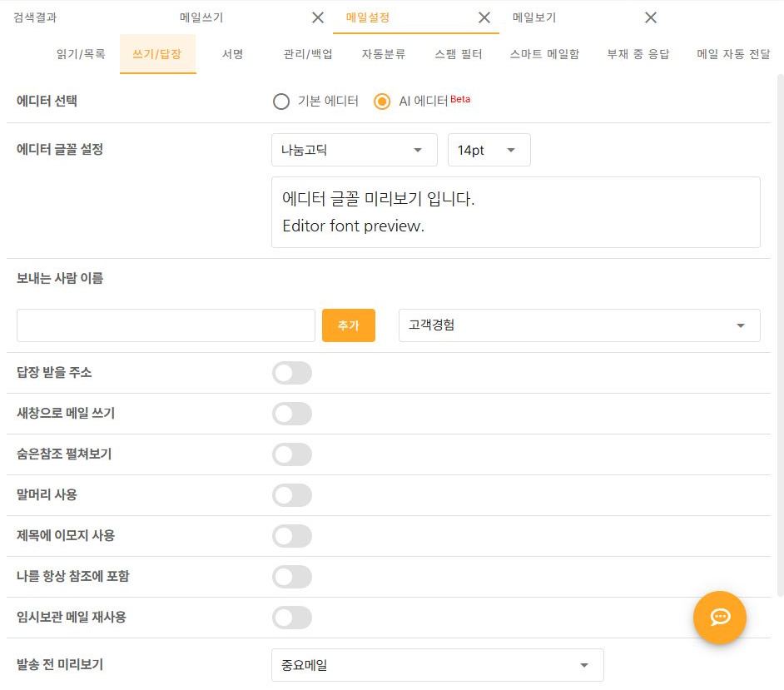Open the 스팸 필터 settings tab
This screenshot has height=690, width=784.
pos(459,54)
